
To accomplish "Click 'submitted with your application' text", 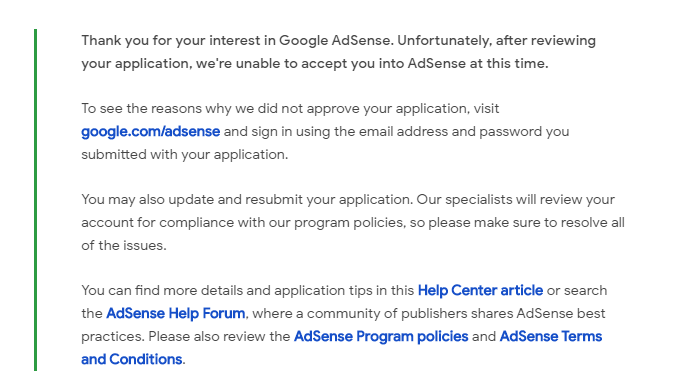I will pos(183,154).
